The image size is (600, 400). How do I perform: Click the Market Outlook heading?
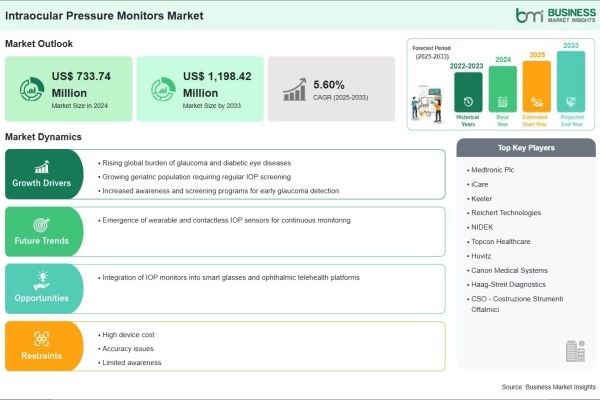point(39,44)
